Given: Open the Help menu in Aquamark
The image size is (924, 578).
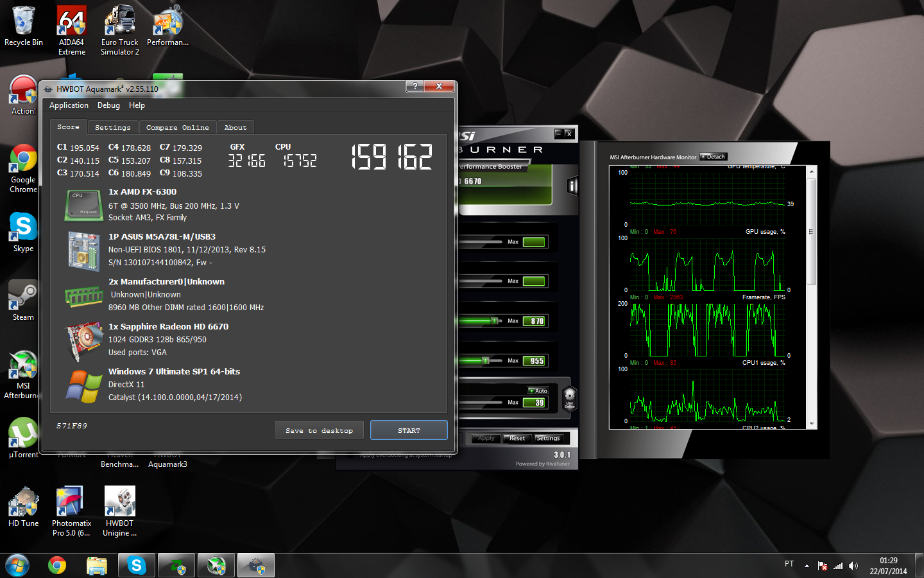Looking at the screenshot, I should coord(137,105).
